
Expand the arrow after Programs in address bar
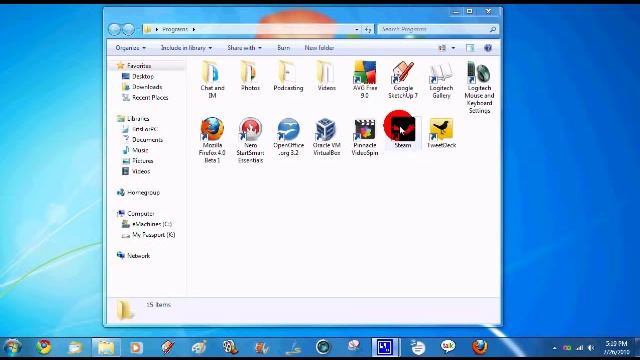(194, 29)
